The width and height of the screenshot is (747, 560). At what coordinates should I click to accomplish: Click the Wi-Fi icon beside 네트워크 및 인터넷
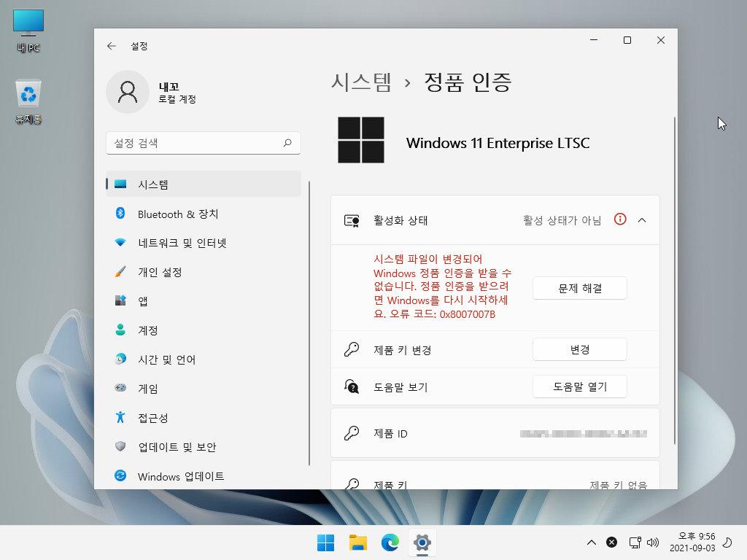click(x=120, y=243)
